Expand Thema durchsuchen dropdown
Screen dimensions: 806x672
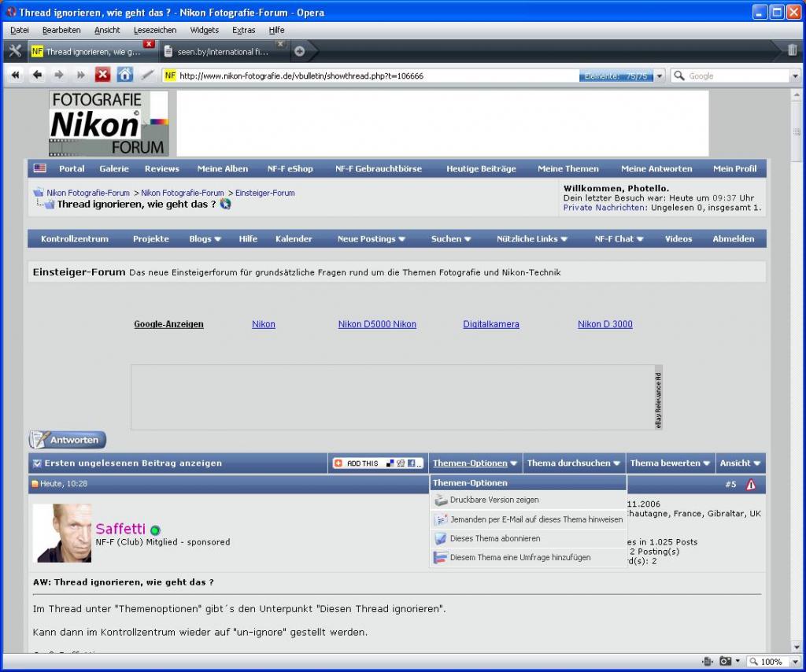pos(574,463)
